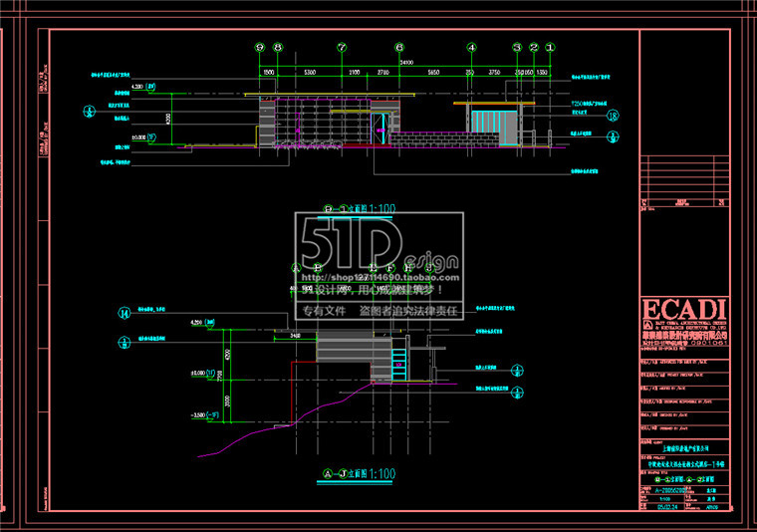Select the cyan ladder in lower elevation
The height and width of the screenshot is (532, 757).
[x=399, y=365]
